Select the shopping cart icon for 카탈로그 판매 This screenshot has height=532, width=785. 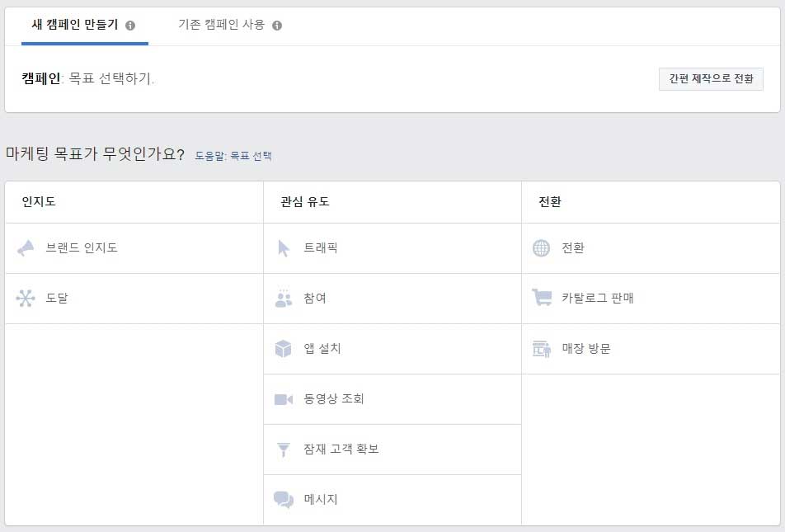[542, 297]
